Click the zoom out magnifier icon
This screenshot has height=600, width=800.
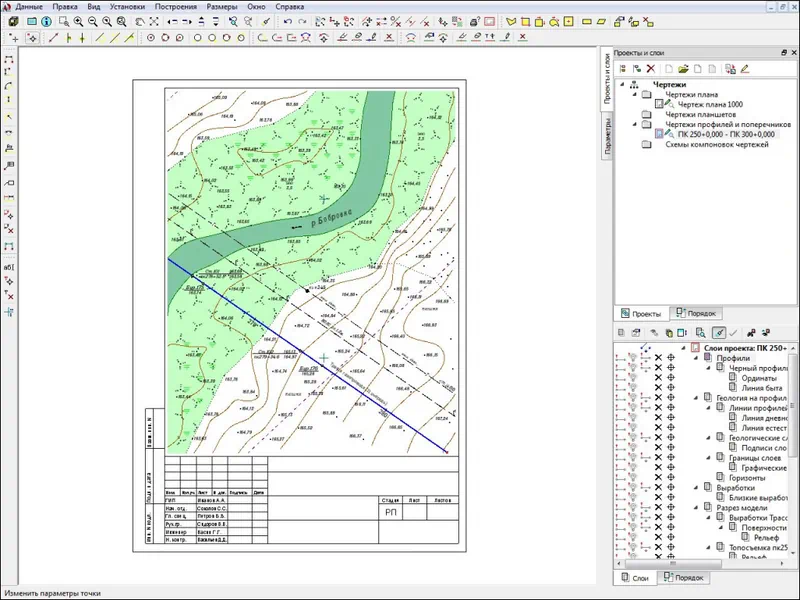click(91, 21)
